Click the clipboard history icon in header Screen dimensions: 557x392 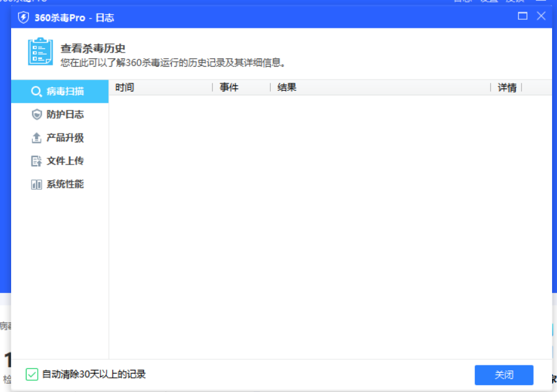(41, 51)
